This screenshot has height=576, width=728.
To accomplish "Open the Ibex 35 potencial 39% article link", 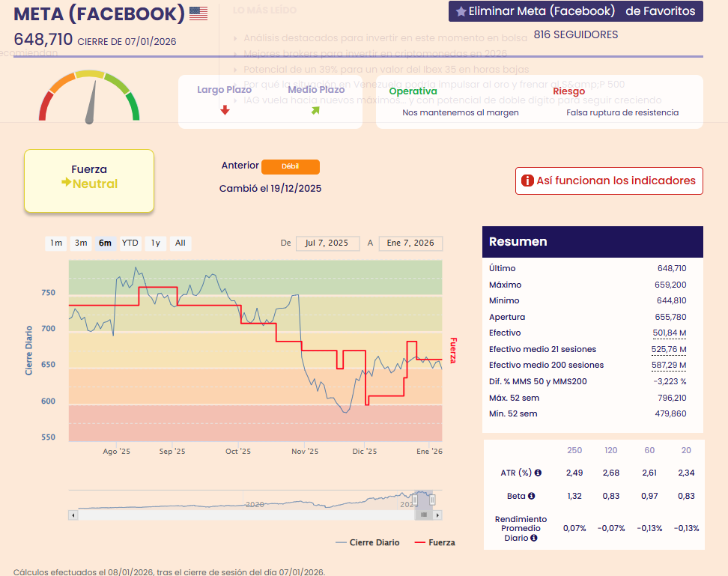I will coord(386,69).
